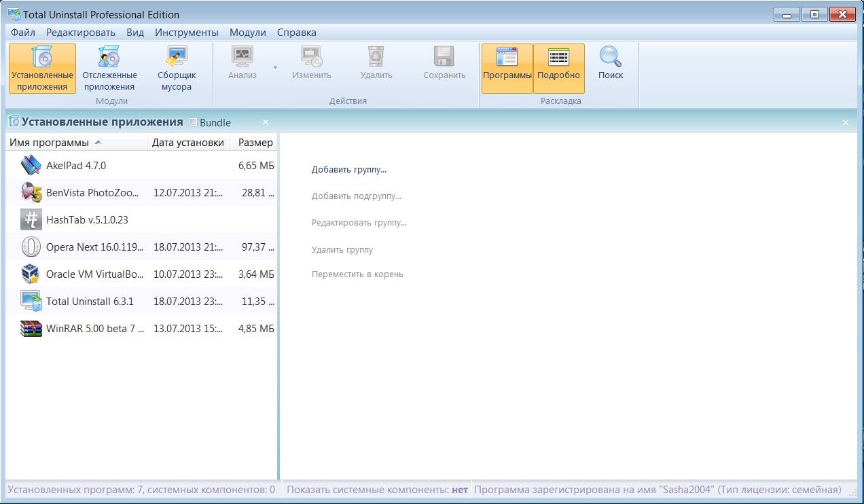This screenshot has width=864, height=504.
Task: Click the 3,64 МБ size cell
Action: tap(256, 274)
